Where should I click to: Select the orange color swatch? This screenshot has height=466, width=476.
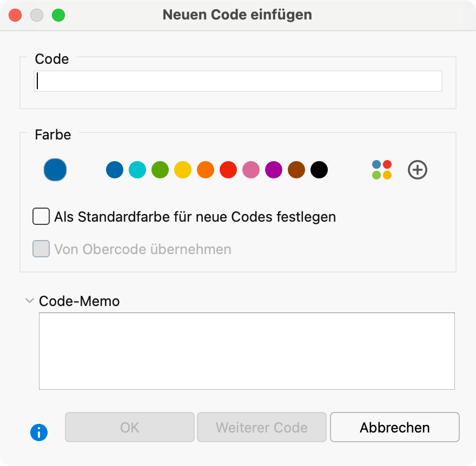click(x=206, y=170)
